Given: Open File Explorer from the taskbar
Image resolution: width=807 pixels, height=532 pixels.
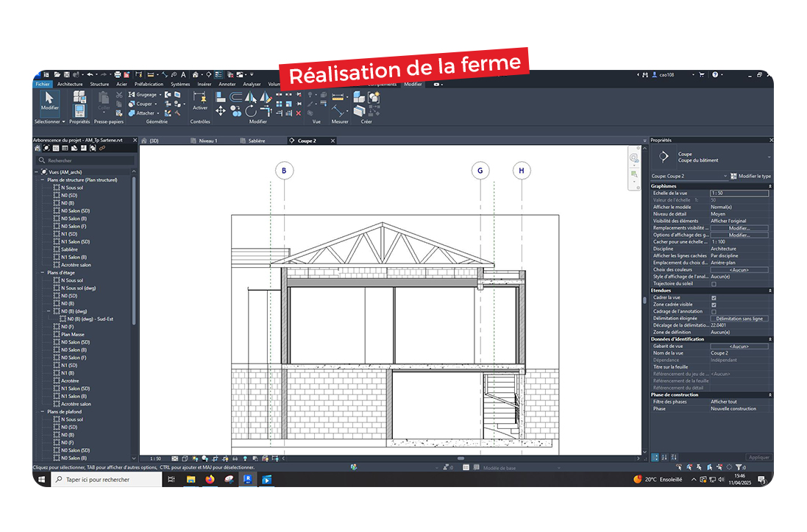Looking at the screenshot, I should pyautogui.click(x=191, y=480).
